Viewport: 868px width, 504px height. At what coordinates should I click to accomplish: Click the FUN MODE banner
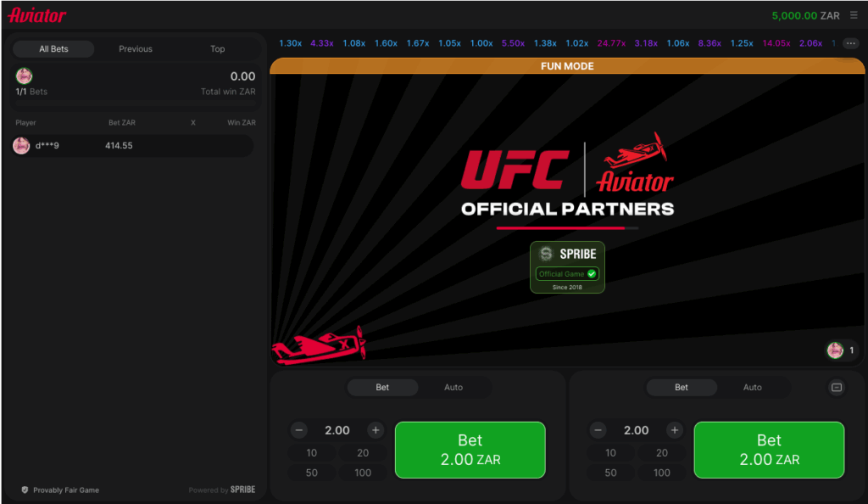coord(567,66)
